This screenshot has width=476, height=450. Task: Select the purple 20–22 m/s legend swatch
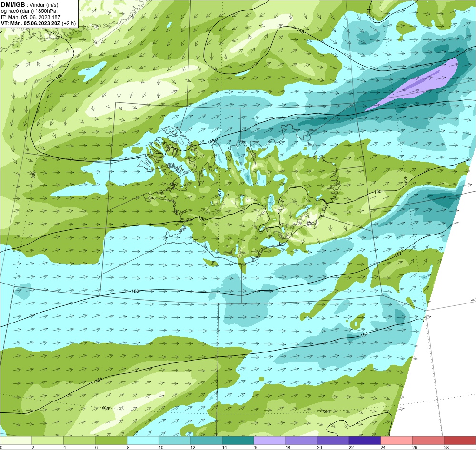333,440
